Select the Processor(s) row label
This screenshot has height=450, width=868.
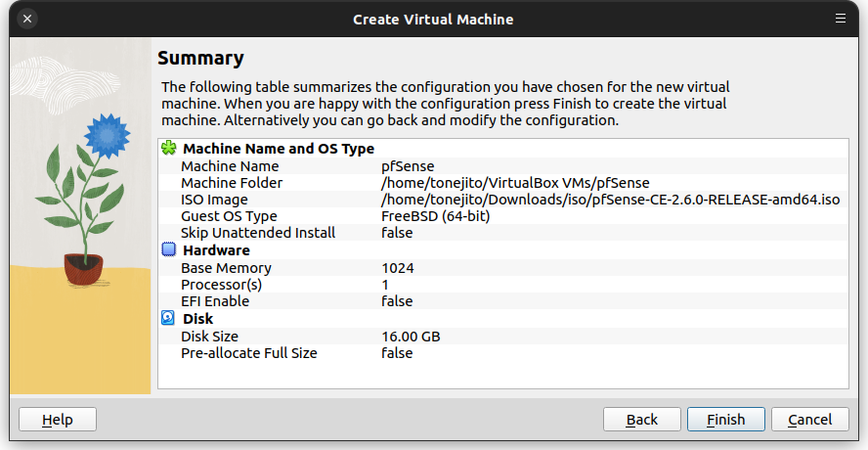pos(222,285)
